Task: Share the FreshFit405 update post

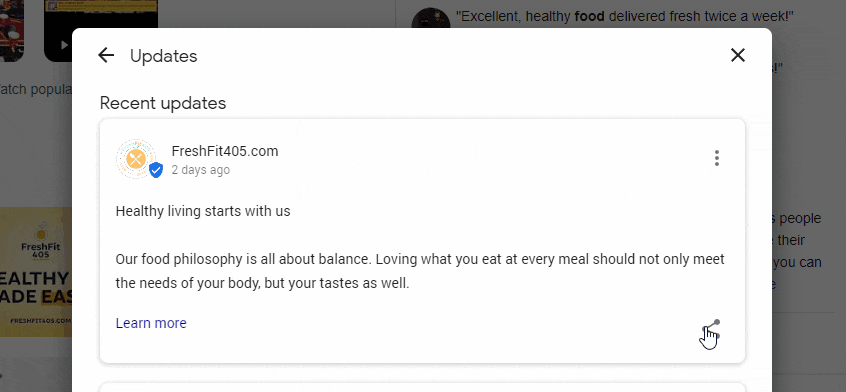Action: tap(711, 329)
